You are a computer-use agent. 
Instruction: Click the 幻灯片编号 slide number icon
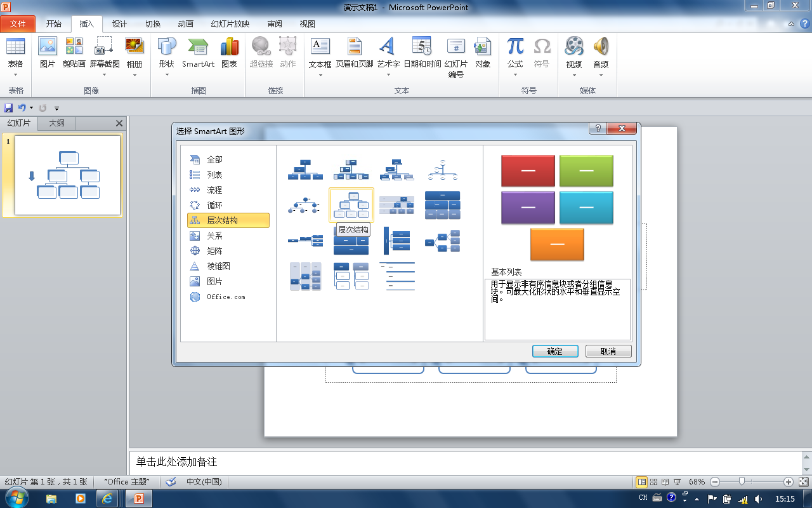(x=455, y=57)
